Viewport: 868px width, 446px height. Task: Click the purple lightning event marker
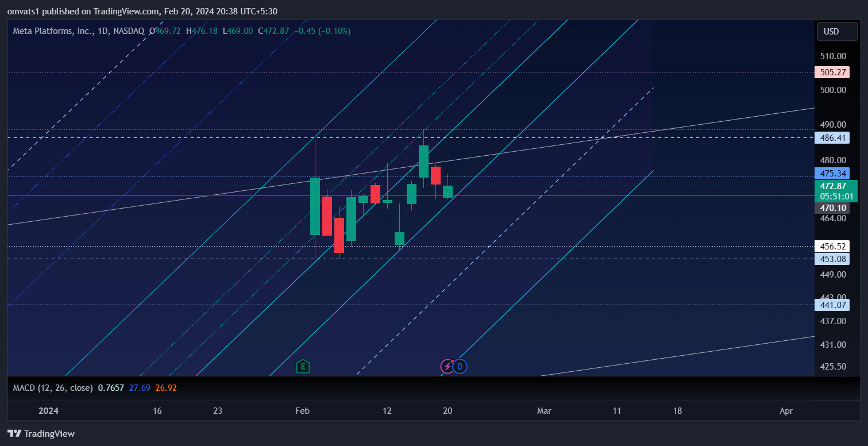click(447, 366)
